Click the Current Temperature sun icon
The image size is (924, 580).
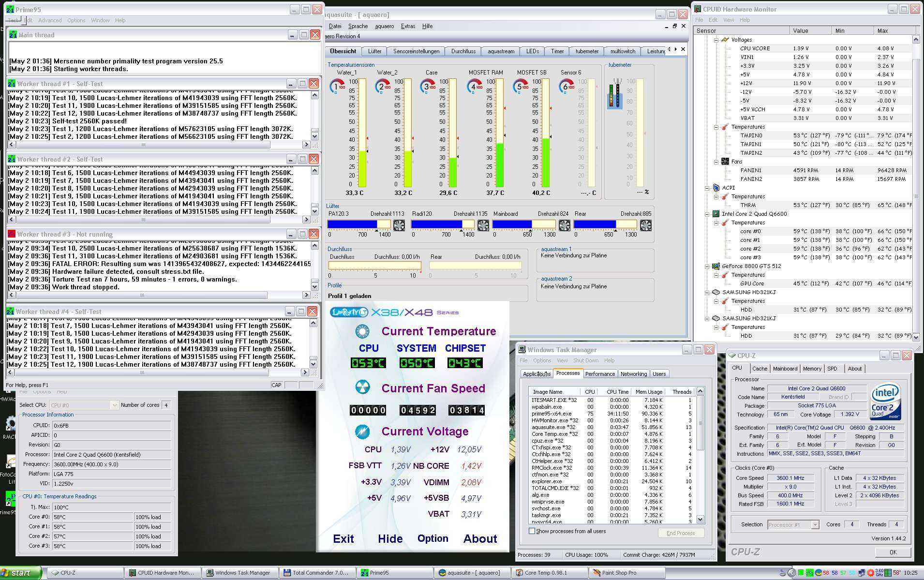tap(362, 331)
